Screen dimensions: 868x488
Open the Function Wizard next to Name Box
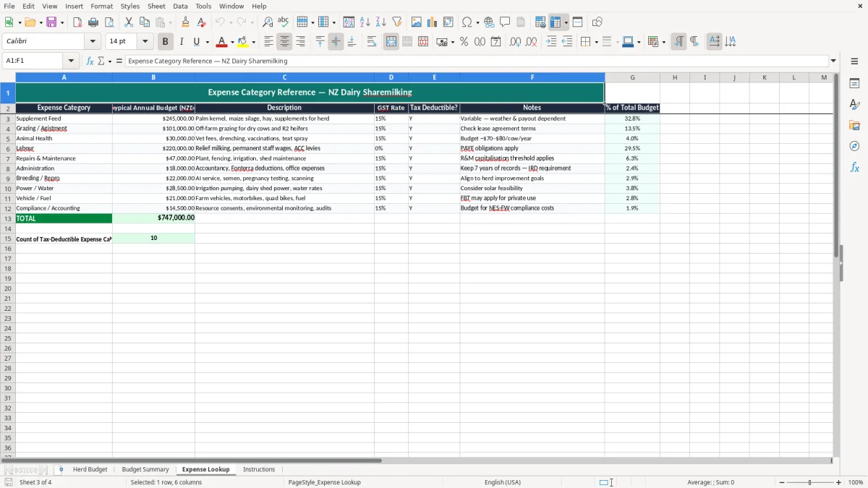pyautogui.click(x=90, y=61)
